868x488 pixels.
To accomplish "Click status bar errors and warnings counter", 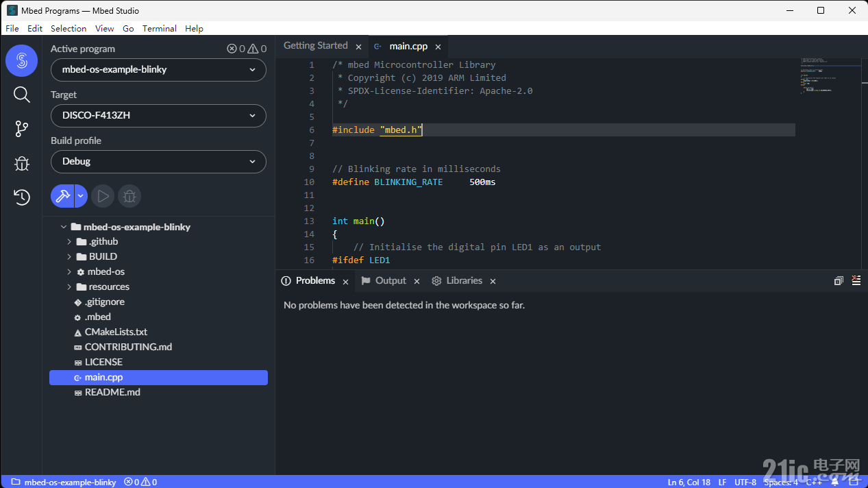I will (x=141, y=482).
